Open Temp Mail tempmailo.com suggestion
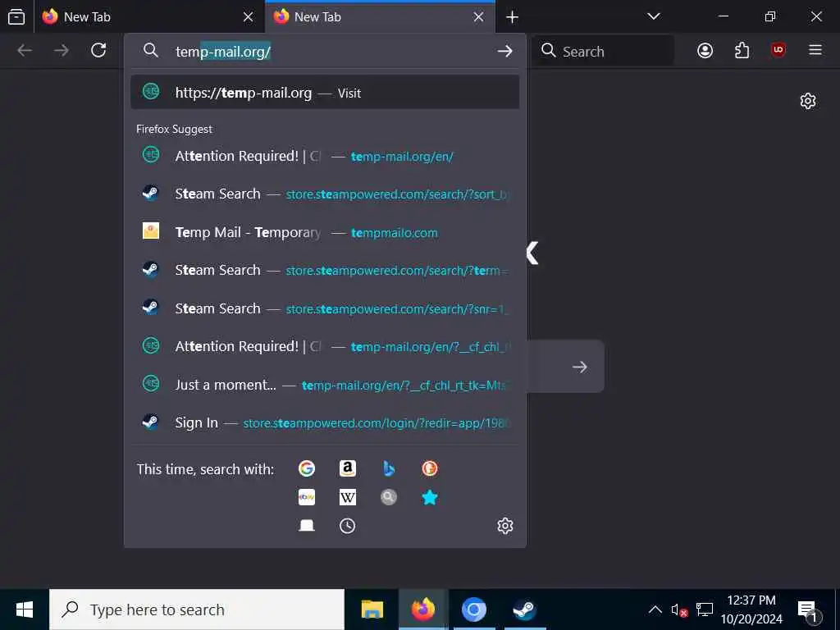Image resolution: width=840 pixels, height=630 pixels. pyautogui.click(x=325, y=232)
